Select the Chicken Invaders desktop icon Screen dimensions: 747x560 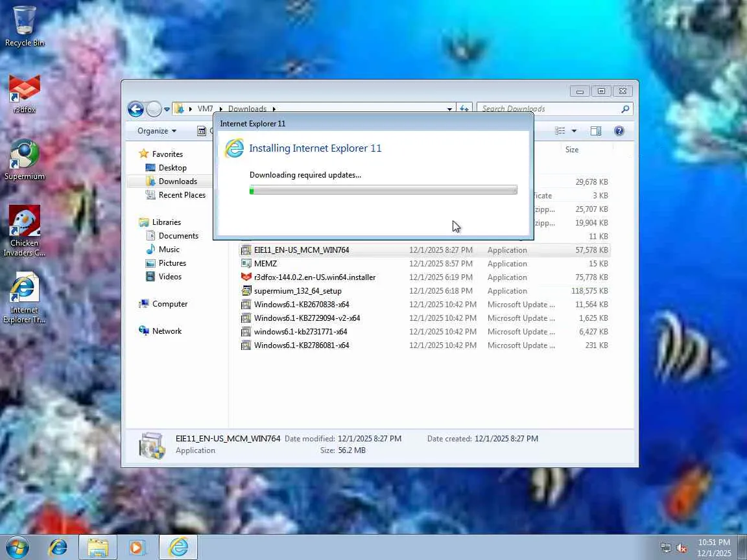pos(24,231)
